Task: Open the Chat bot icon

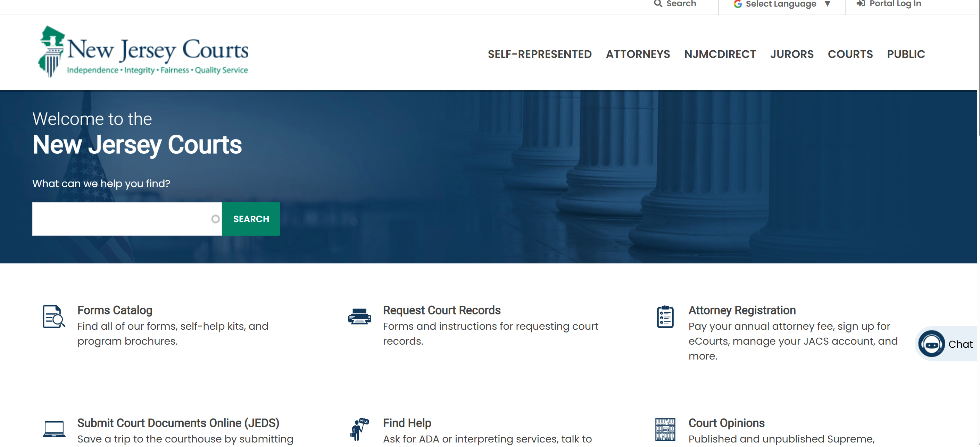Action: coord(931,344)
